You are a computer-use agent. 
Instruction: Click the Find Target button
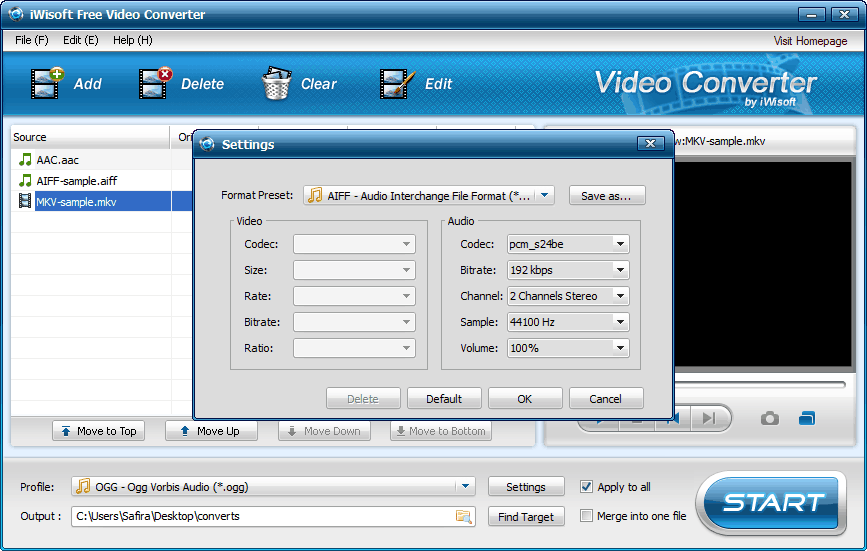(526, 516)
